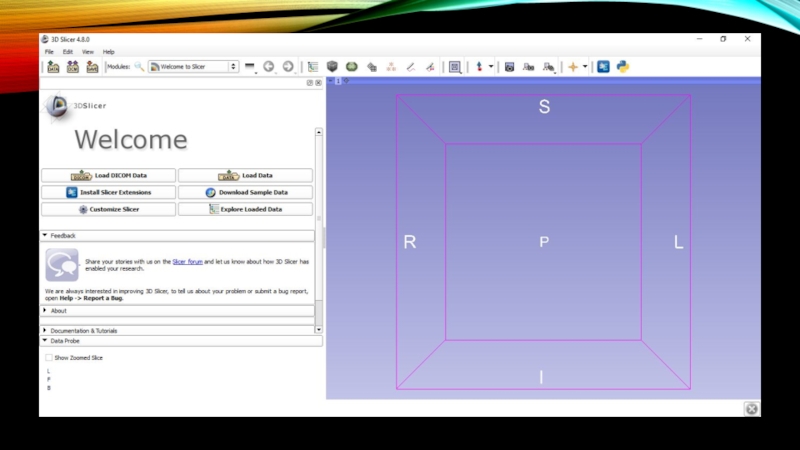Screen dimensions: 800x450
Task: Click the Load DICOM Data button
Action: [108, 175]
